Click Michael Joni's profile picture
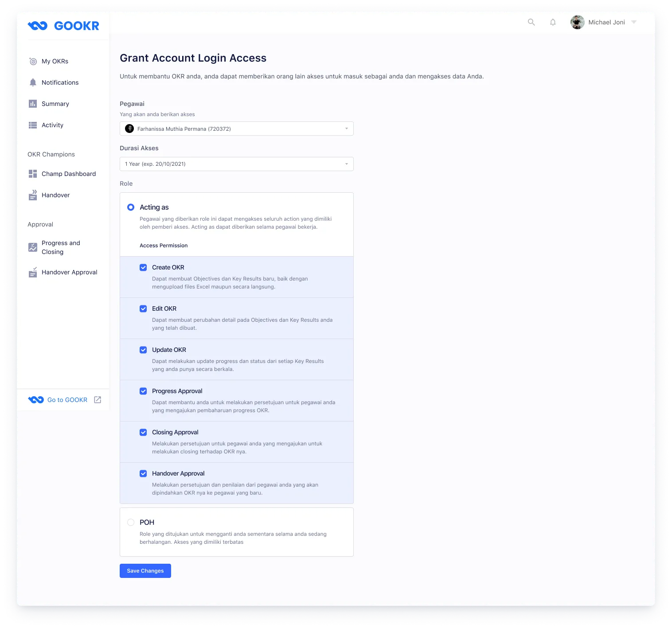The height and width of the screenshot is (628, 672). pos(577,22)
